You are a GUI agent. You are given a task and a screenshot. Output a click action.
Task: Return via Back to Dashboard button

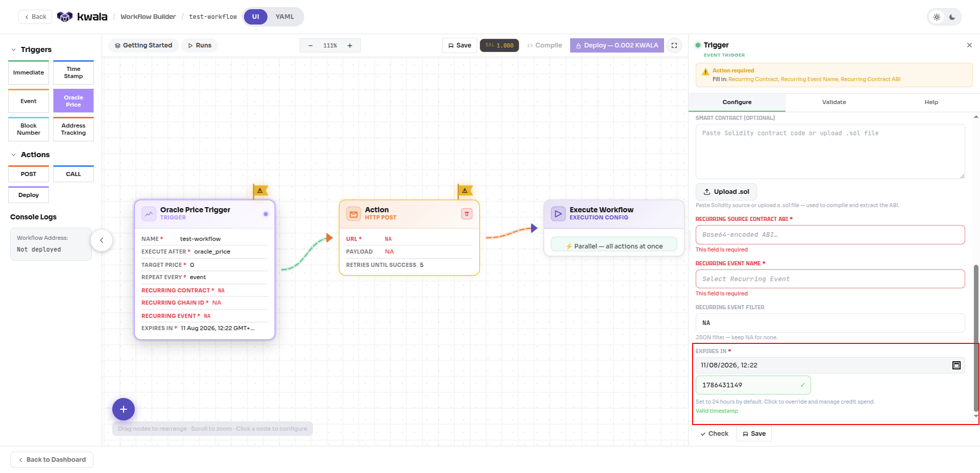coord(52,460)
